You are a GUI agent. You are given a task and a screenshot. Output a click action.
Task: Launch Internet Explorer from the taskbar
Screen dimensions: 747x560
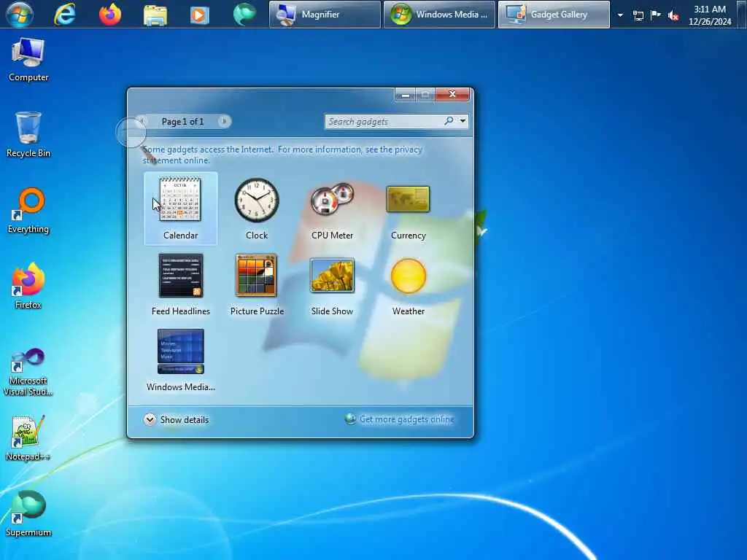click(65, 15)
